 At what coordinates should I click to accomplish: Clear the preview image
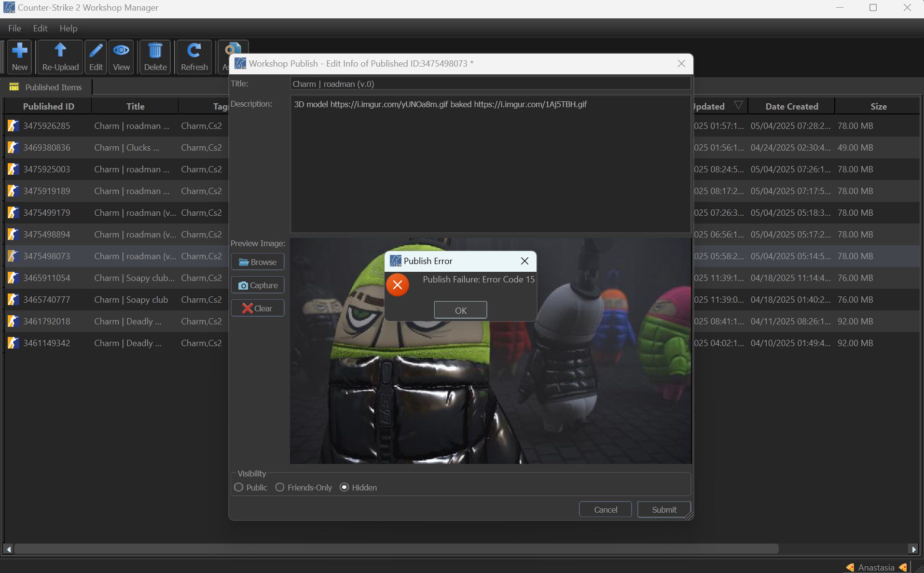[x=258, y=308]
